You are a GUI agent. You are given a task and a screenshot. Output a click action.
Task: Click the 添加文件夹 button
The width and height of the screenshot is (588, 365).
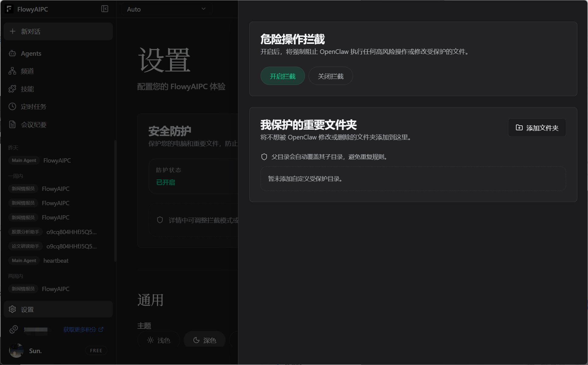pos(537,128)
